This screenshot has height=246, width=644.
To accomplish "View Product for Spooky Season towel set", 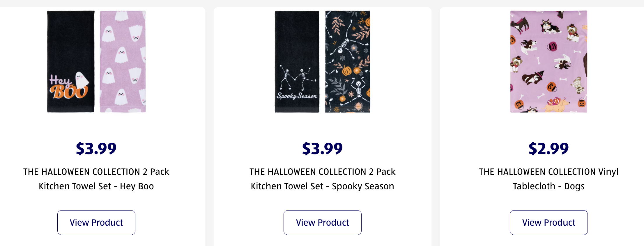I will click(x=323, y=222).
